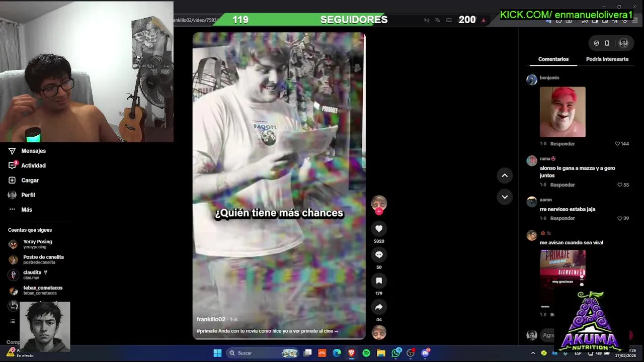Click the #primate hashtag in caption
The image size is (644, 362).
tap(207, 331)
